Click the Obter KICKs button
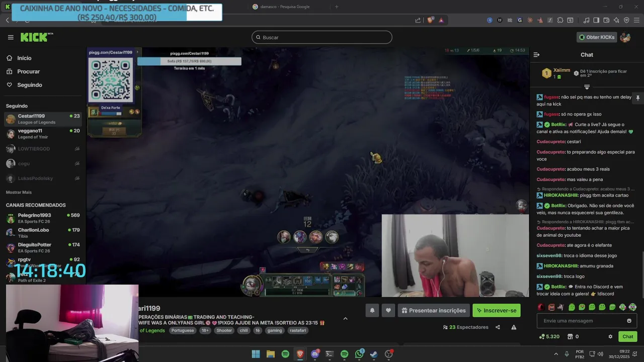The height and width of the screenshot is (362, 644). 596,37
